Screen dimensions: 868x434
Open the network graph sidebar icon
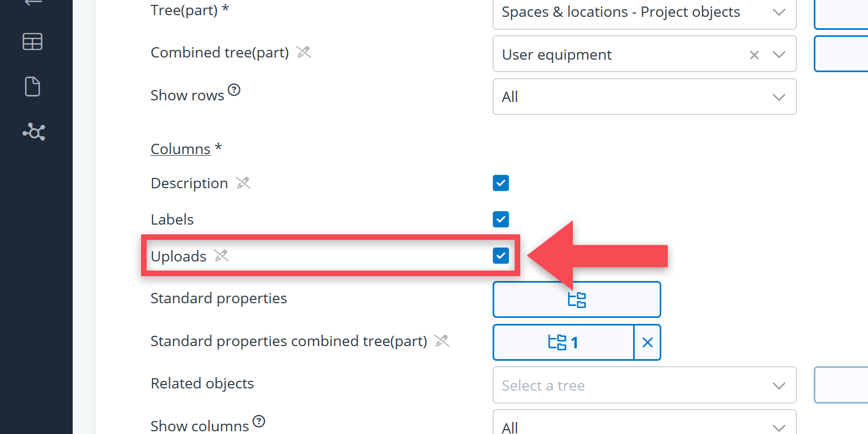coord(34,132)
